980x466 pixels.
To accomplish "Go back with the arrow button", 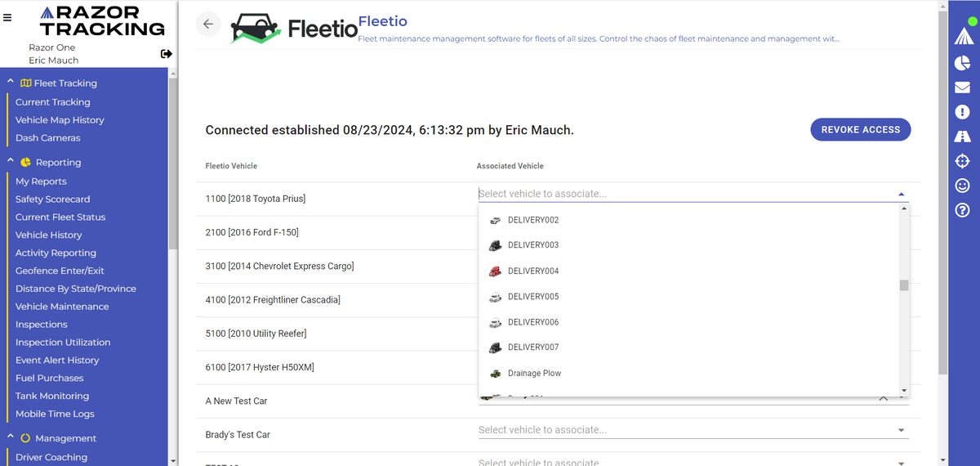I will (208, 24).
